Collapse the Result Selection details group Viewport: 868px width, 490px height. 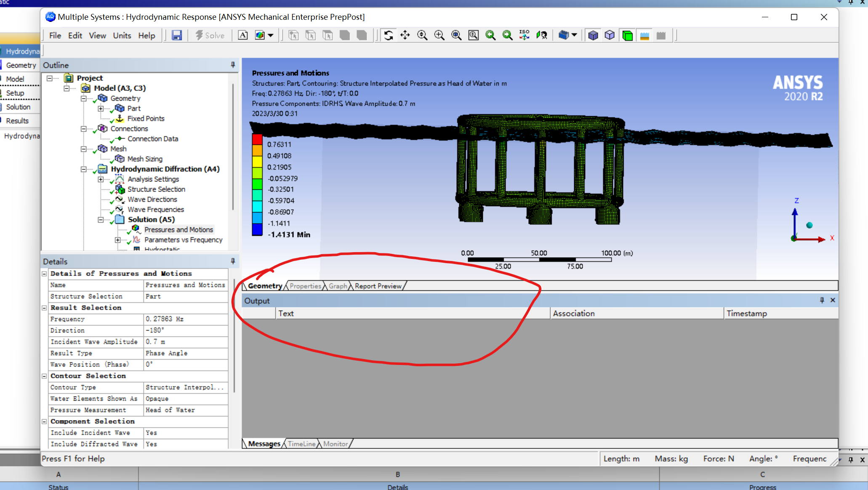coord(44,308)
